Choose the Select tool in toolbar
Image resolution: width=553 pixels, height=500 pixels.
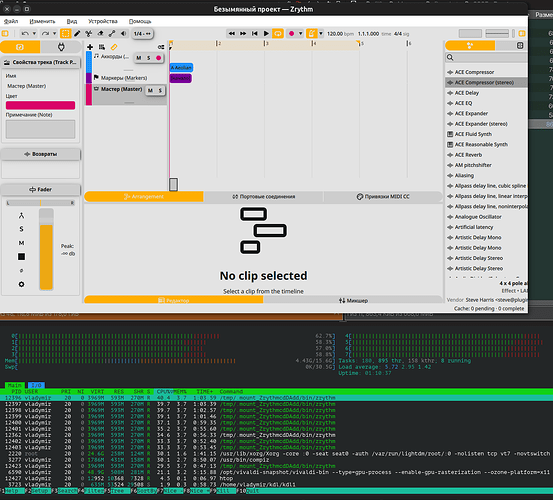(65, 33)
